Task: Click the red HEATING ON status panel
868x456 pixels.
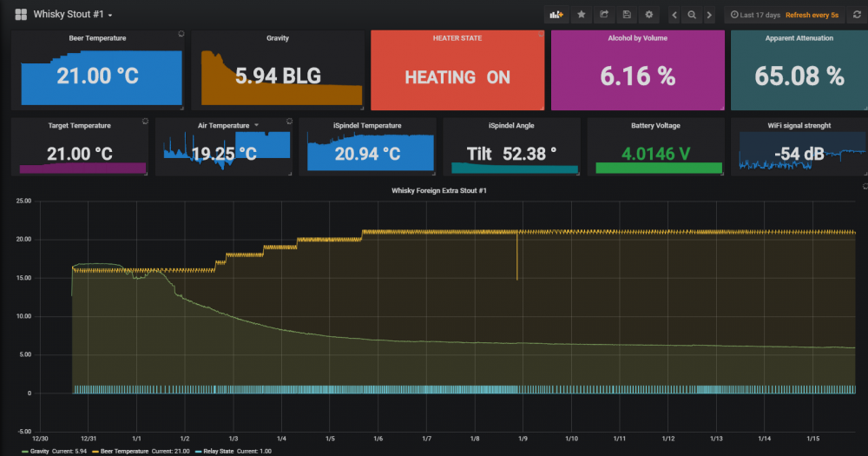Action: (457, 76)
